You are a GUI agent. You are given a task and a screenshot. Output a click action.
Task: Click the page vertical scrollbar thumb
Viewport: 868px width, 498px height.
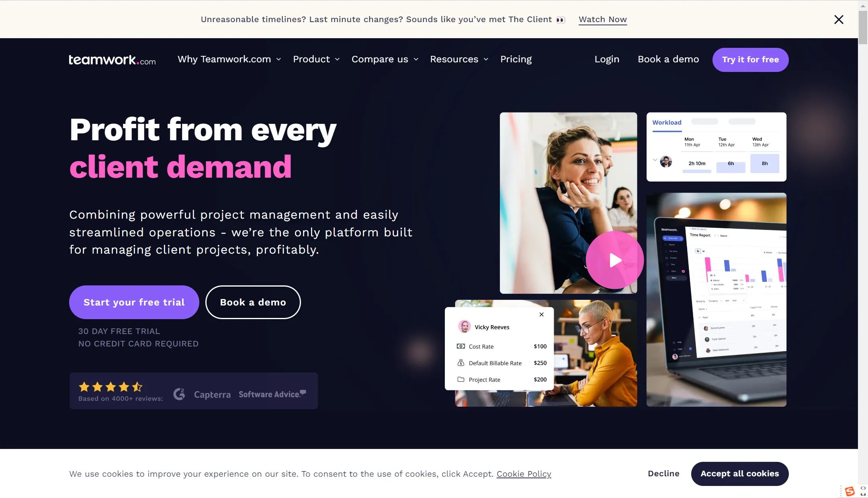[x=863, y=27]
